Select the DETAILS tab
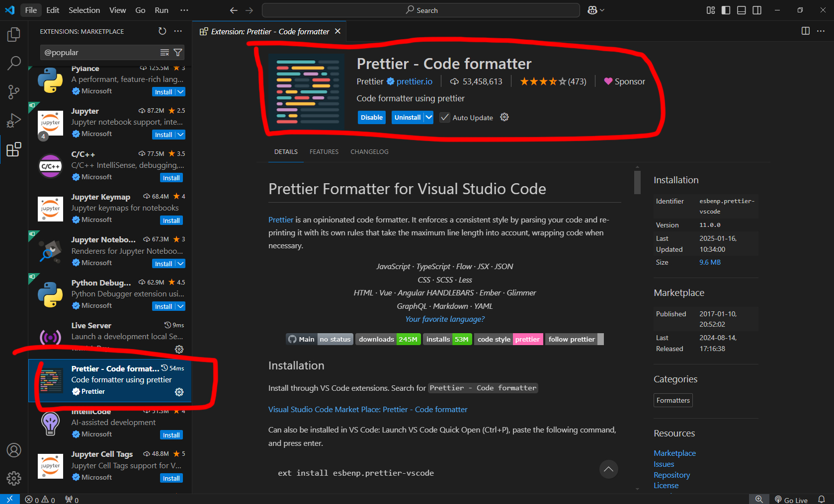 click(286, 152)
